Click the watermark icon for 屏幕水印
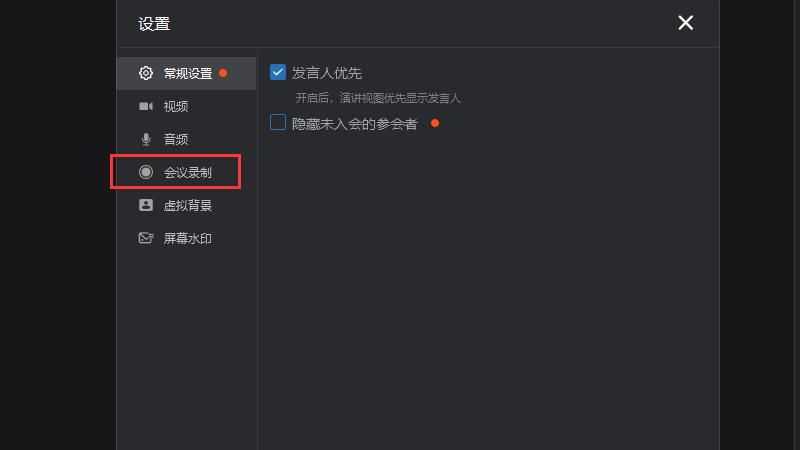The width and height of the screenshot is (800, 450). tap(146, 238)
